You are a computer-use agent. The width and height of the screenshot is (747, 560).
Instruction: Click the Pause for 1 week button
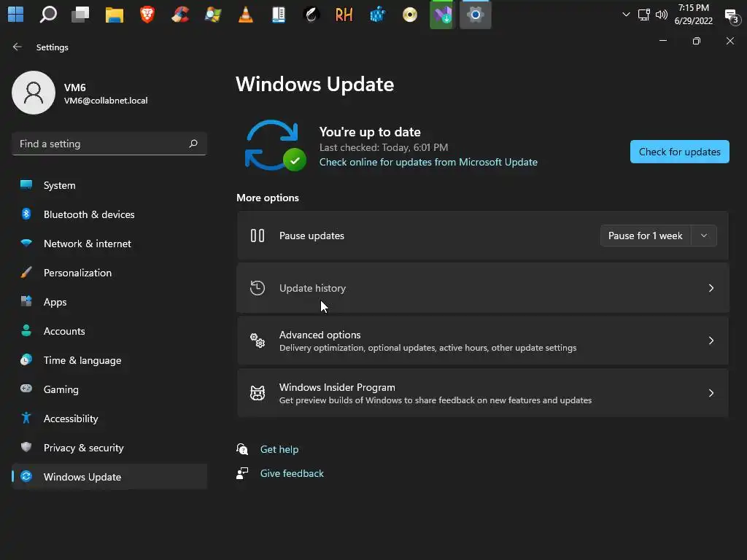coord(646,236)
